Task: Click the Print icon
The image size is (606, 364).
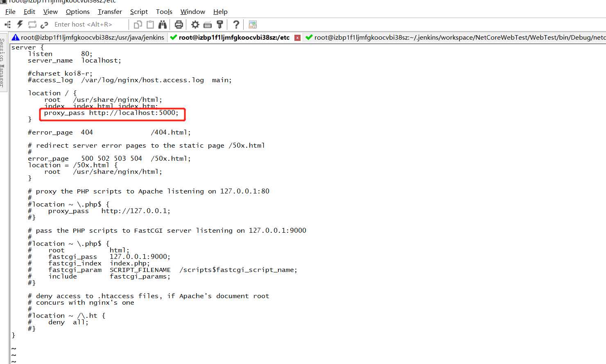Action: click(x=179, y=25)
